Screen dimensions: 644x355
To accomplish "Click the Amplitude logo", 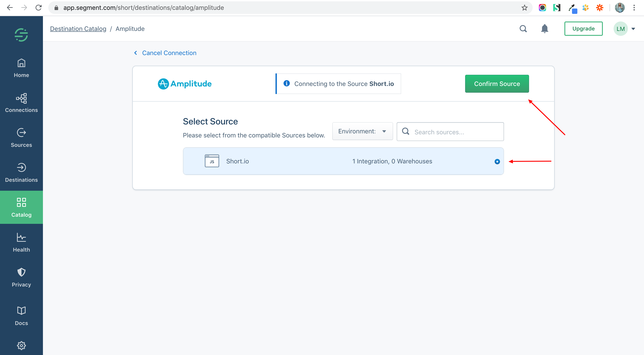I will (x=185, y=84).
